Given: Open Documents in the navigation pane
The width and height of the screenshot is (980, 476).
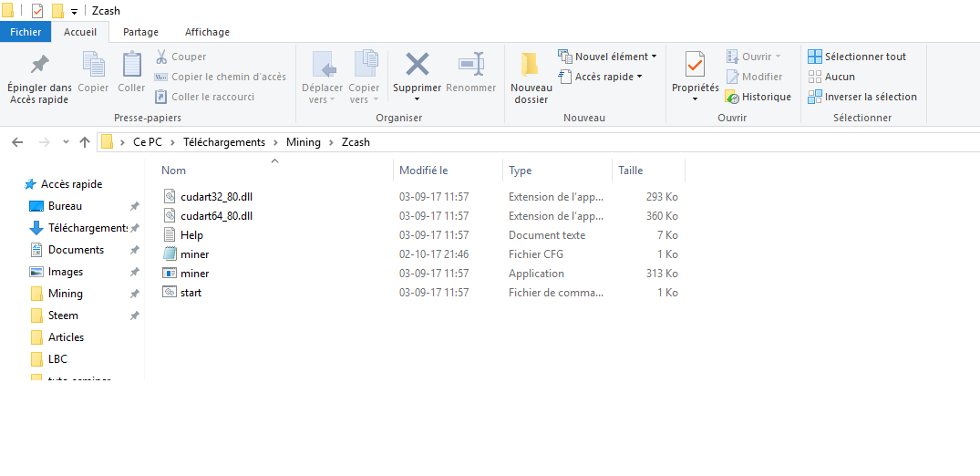Looking at the screenshot, I should (76, 250).
